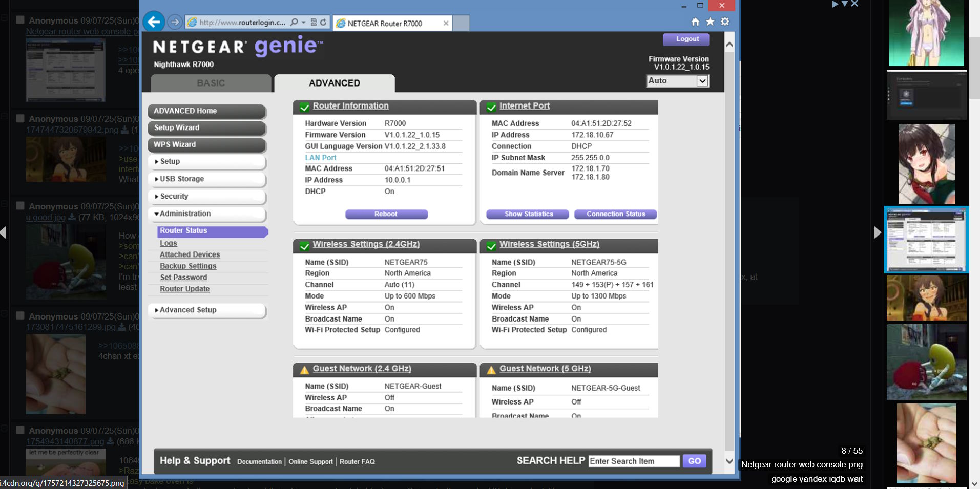Tick the checkbox beside the u good.jpg post
This screenshot has width=980, height=489.
[x=20, y=206]
